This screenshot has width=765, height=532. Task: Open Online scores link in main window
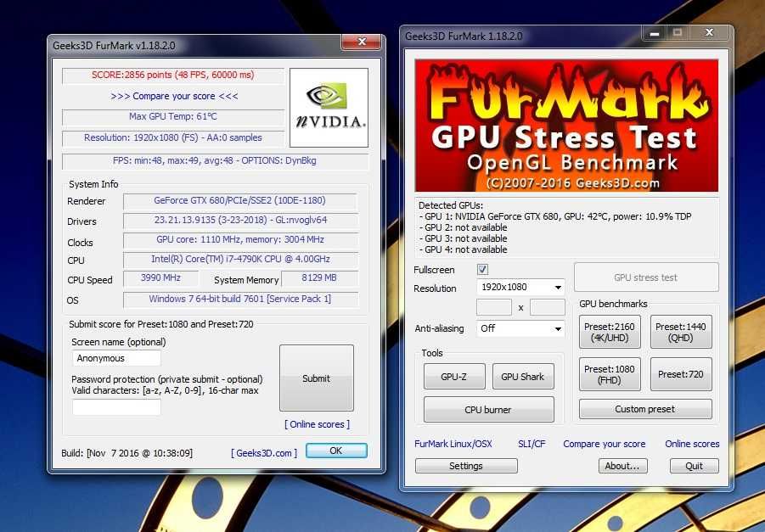(x=692, y=444)
